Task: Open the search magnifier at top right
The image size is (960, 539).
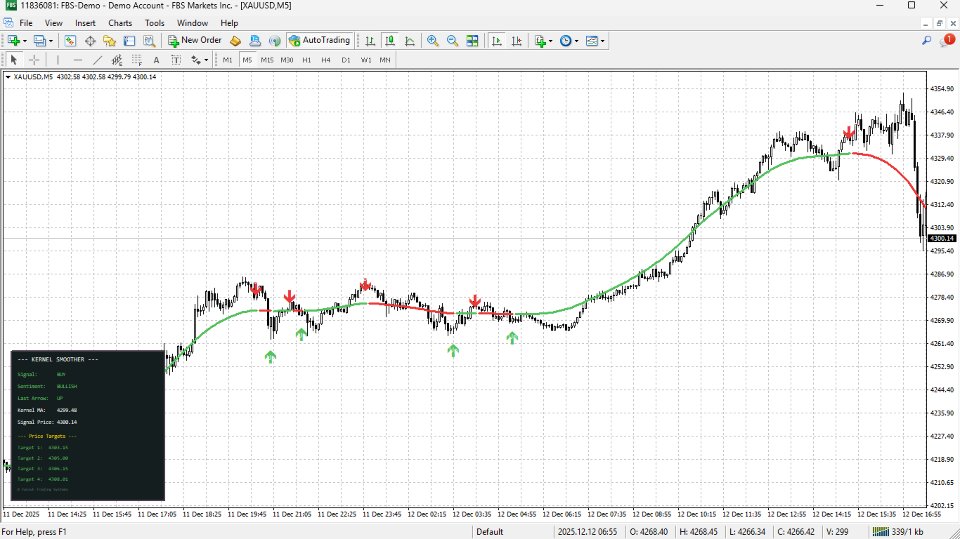Action: pos(926,40)
